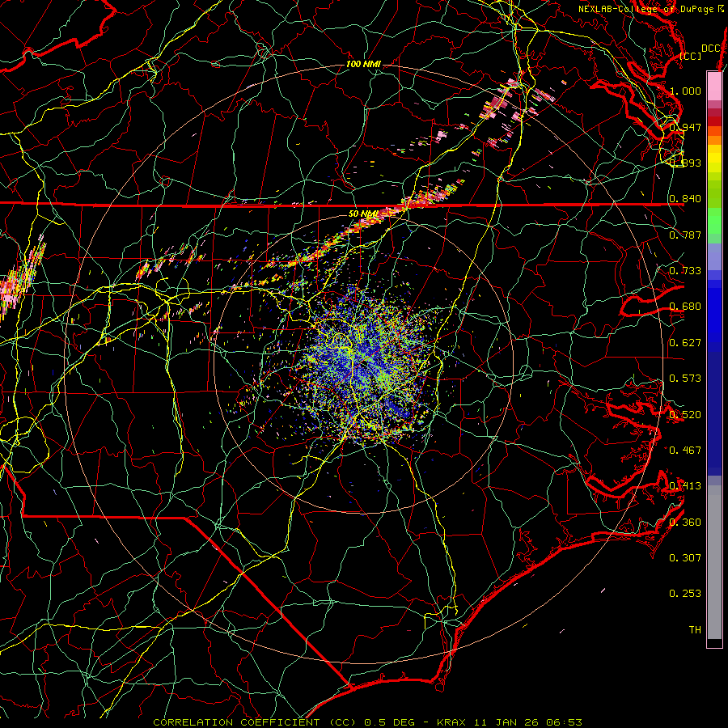728x728 pixels.
Task: Click the 0.520 legend value
Action: click(685, 414)
